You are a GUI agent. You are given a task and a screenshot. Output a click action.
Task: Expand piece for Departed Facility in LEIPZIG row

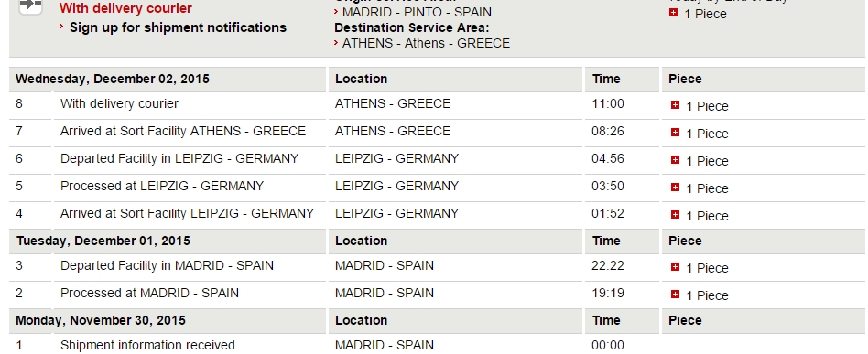675,160
